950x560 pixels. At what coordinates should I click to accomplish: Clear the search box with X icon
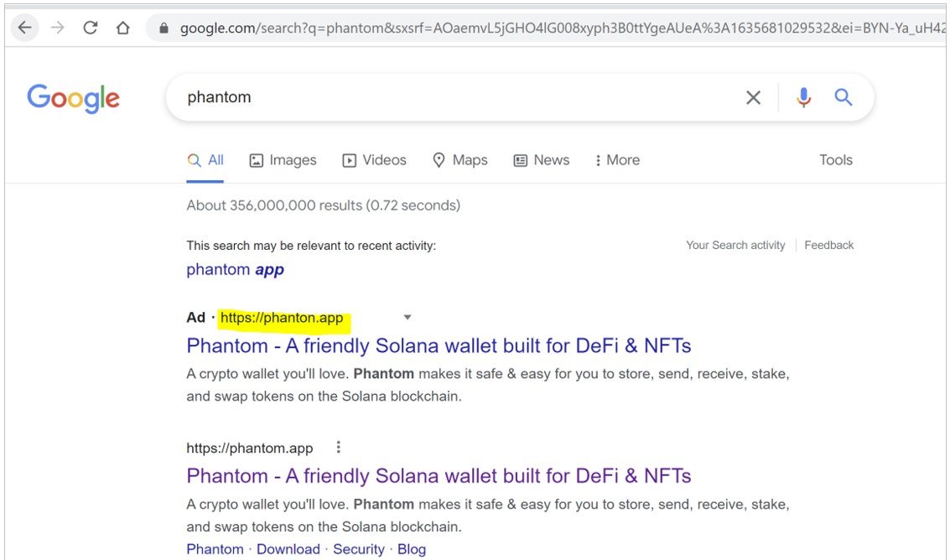(753, 97)
